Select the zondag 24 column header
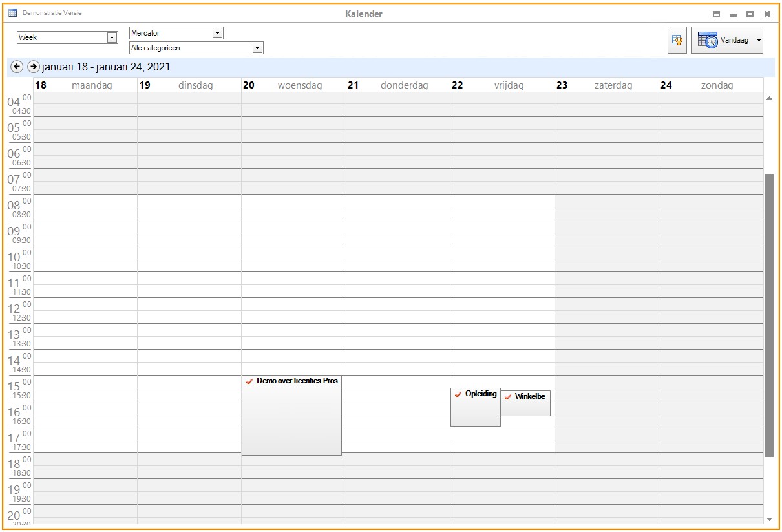The width and height of the screenshot is (782, 532). (710, 85)
